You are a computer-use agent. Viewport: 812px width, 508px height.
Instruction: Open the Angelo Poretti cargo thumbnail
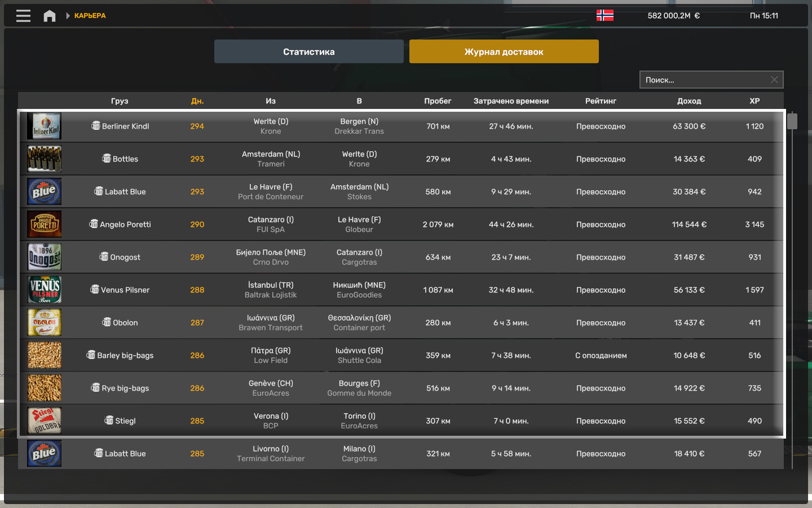45,224
